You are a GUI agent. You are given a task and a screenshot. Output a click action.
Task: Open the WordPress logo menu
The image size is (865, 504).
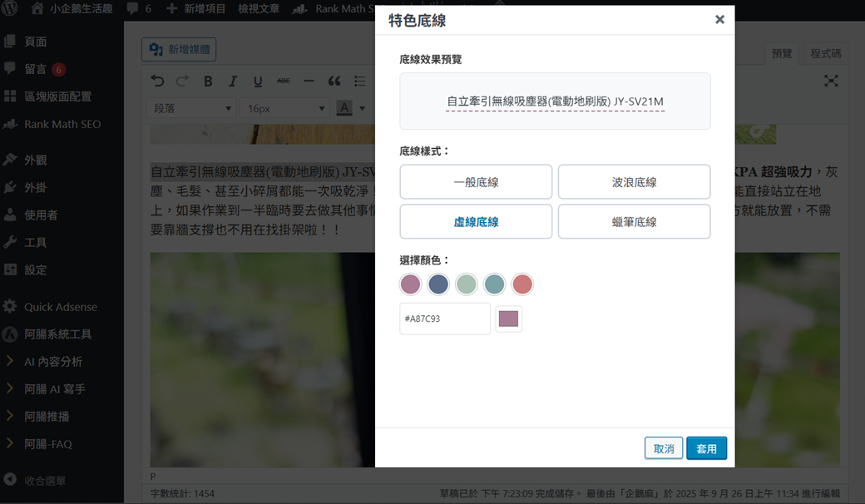click(x=9, y=8)
